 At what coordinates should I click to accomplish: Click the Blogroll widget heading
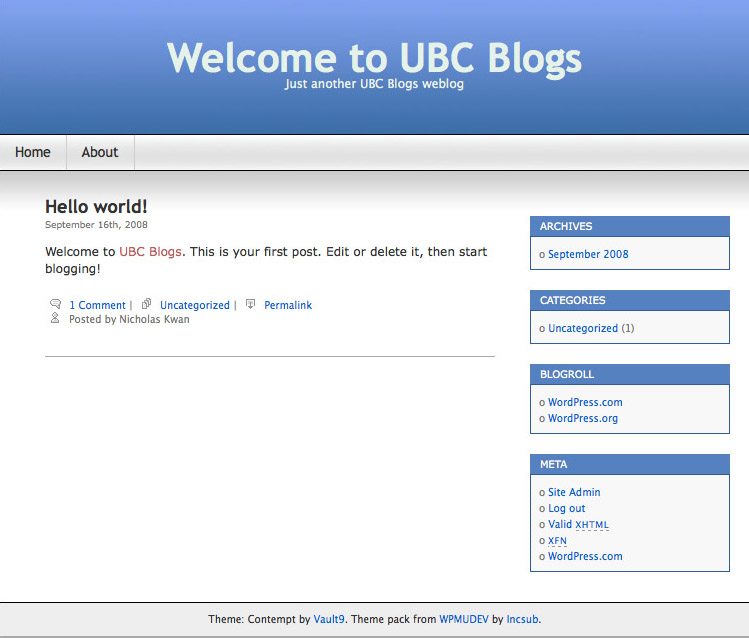click(x=630, y=374)
